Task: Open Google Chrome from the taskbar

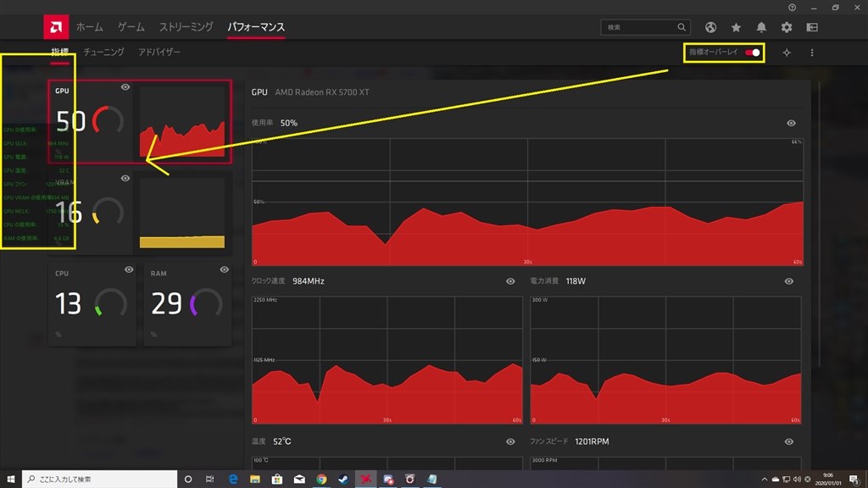Action: (x=321, y=480)
